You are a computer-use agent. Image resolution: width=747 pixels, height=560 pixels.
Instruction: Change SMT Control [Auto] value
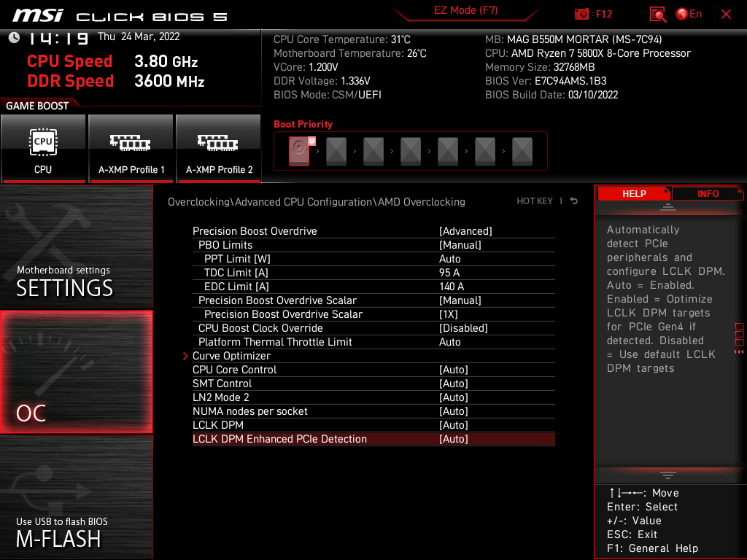point(454,384)
